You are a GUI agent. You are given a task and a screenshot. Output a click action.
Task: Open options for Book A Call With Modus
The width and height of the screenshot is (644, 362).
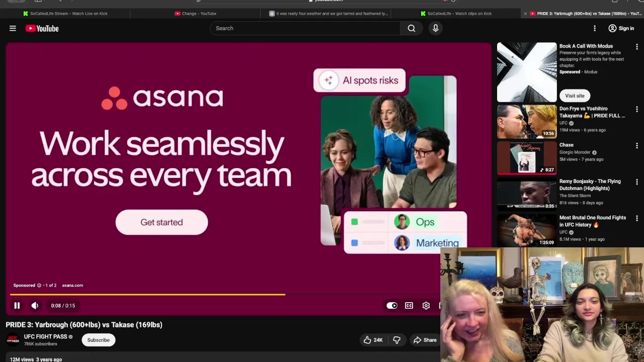637,47
